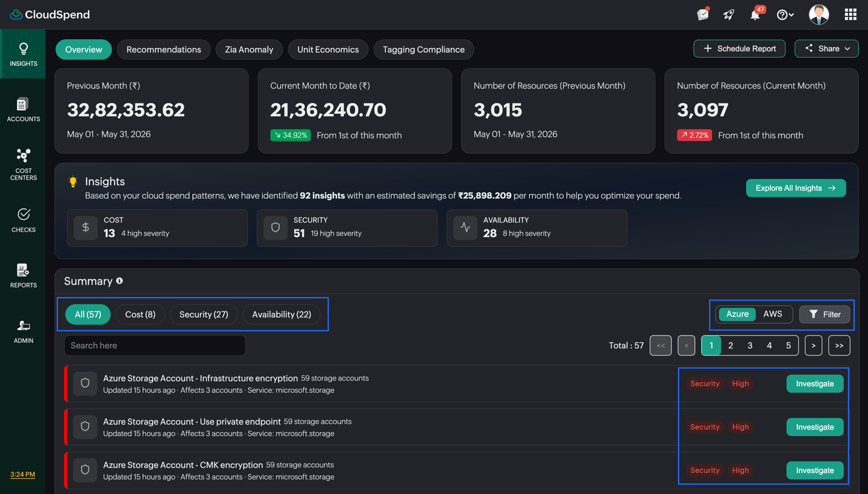Open the apps grid launcher

pos(851,14)
